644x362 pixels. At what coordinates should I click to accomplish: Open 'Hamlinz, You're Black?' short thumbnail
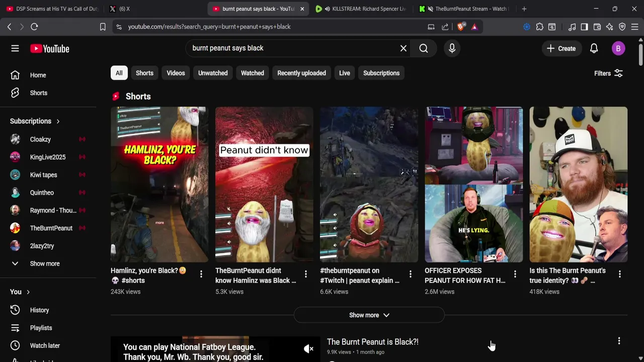click(x=159, y=184)
